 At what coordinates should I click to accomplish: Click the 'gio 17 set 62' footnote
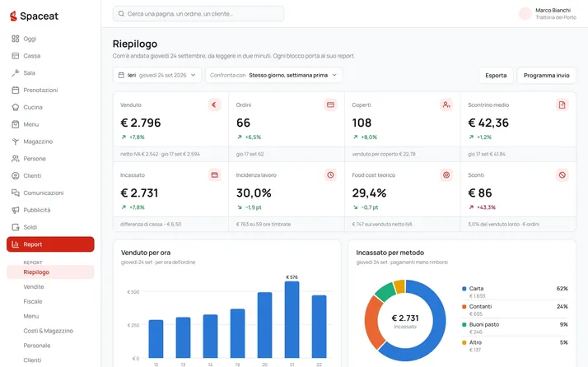click(x=250, y=154)
